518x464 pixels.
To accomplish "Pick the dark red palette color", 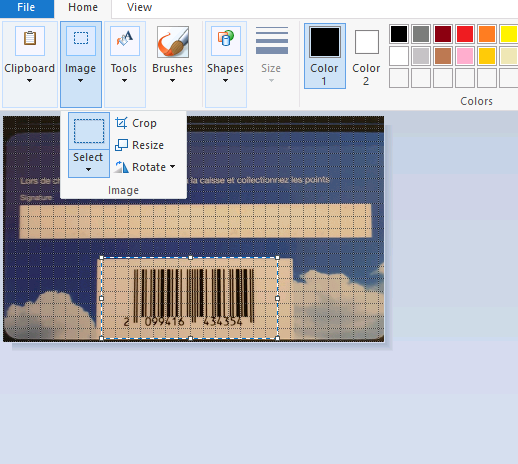I will 443,34.
